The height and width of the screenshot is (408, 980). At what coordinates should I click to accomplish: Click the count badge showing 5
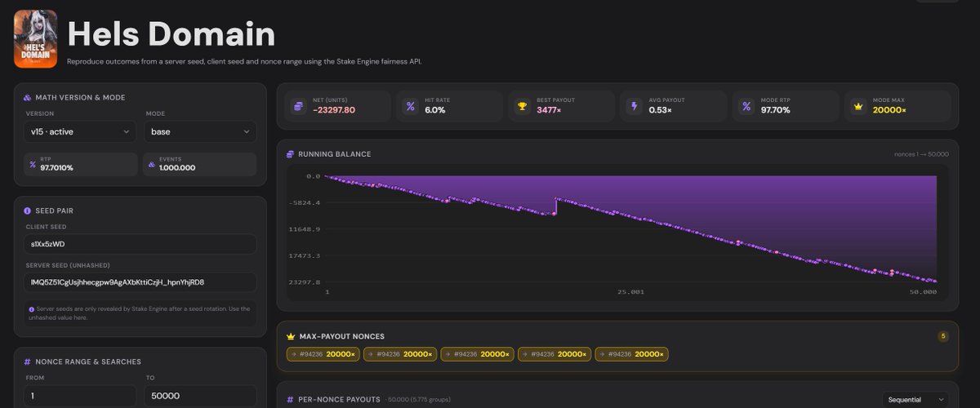[943, 336]
